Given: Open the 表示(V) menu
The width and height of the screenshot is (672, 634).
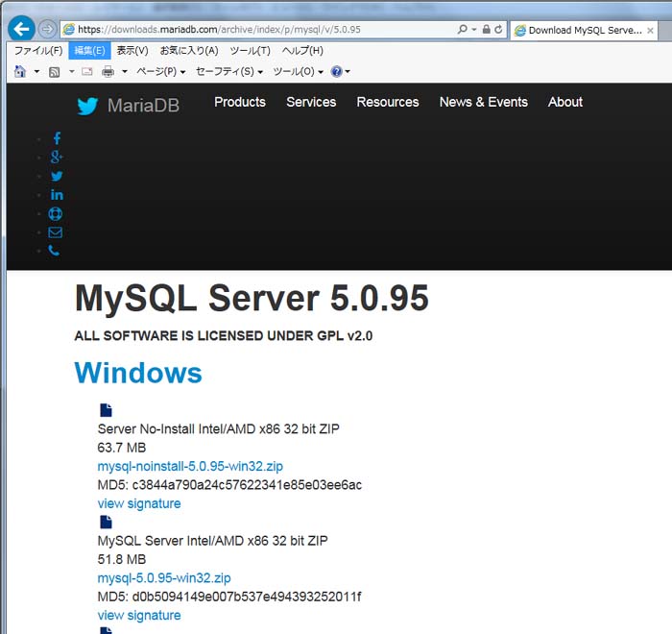Looking at the screenshot, I should coord(132,51).
